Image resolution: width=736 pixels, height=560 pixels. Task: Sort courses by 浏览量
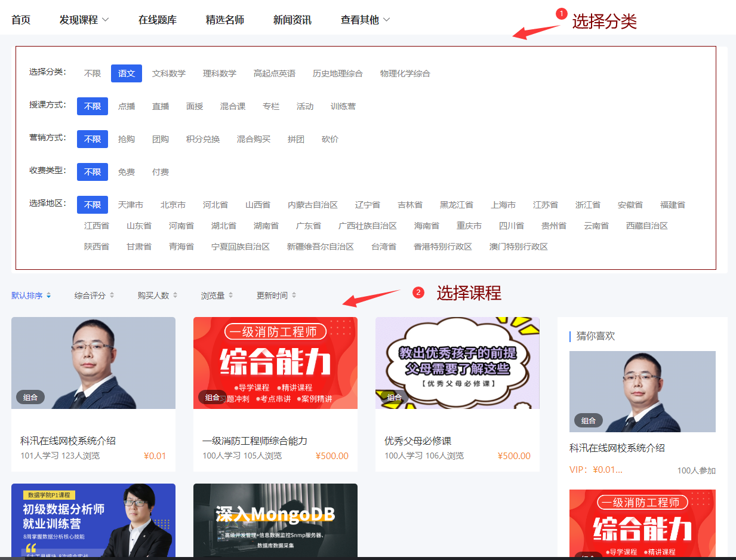click(x=213, y=295)
